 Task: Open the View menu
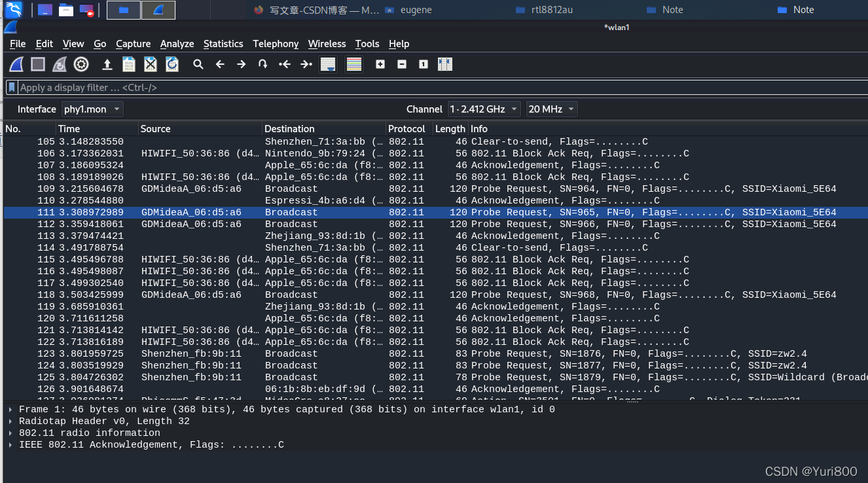73,43
